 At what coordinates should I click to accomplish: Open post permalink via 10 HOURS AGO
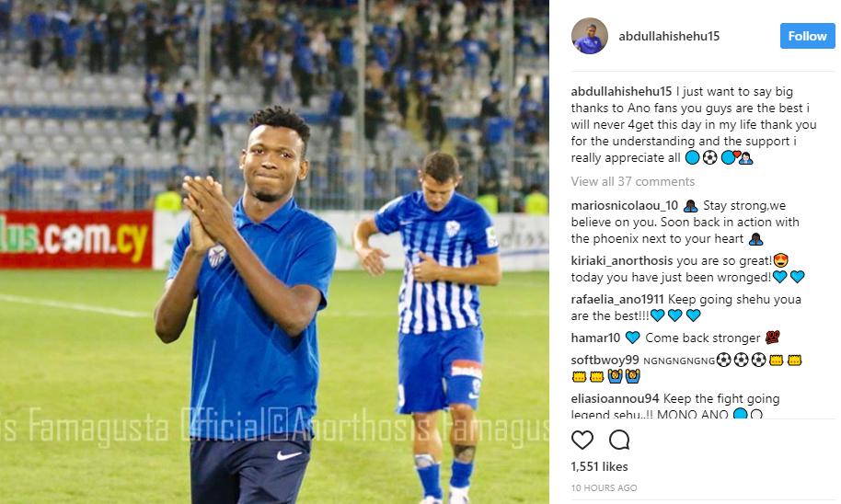click(604, 488)
